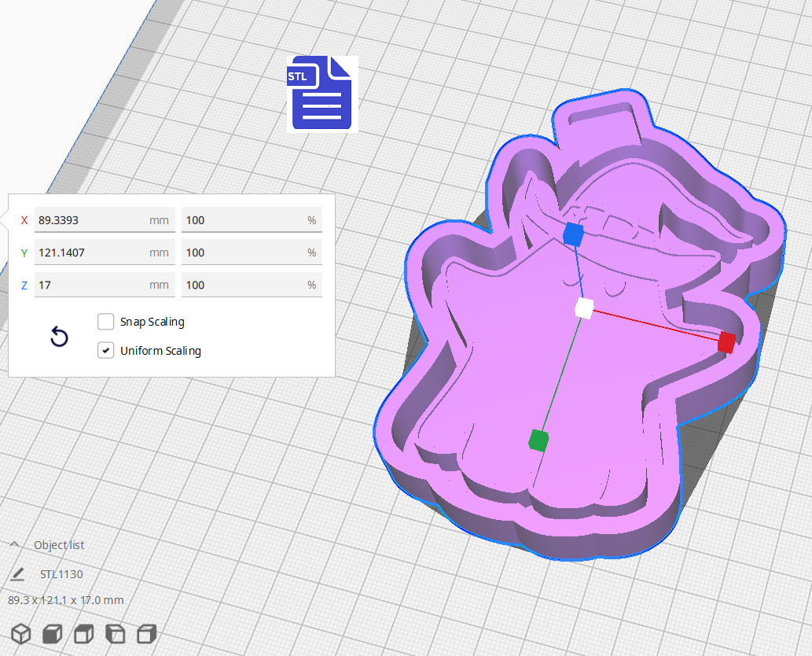Click the red X-axis scale handle

point(725,342)
